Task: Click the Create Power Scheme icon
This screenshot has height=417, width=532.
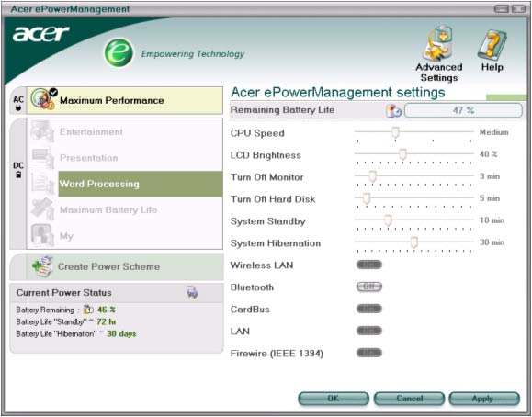Action: [x=43, y=266]
